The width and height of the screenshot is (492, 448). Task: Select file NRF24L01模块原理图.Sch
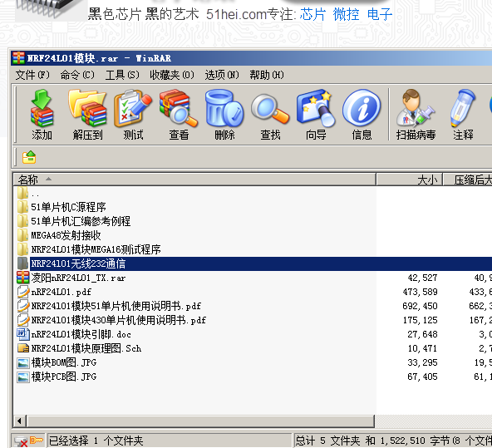coord(86,348)
